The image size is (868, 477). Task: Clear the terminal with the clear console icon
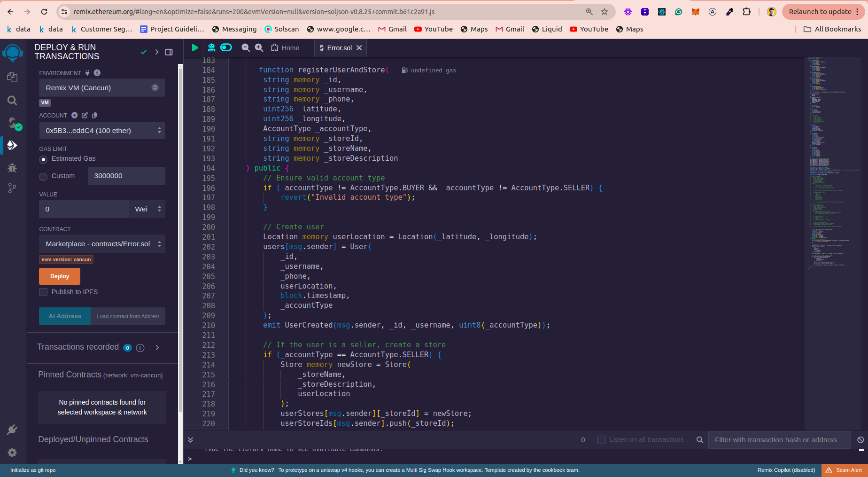click(x=860, y=440)
